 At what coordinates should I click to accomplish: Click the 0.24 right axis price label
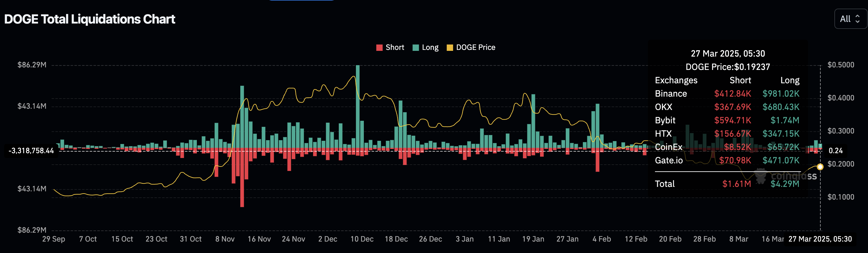tap(835, 151)
